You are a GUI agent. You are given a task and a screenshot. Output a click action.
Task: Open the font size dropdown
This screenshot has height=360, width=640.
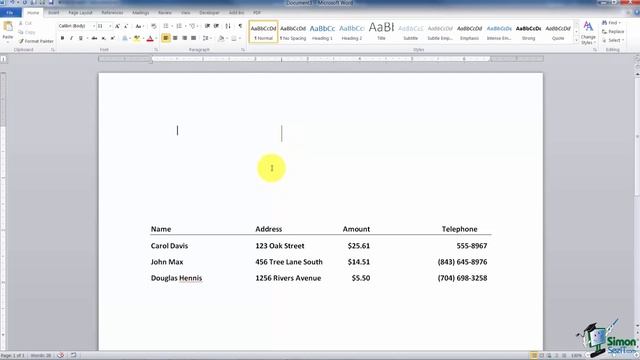click(110, 26)
